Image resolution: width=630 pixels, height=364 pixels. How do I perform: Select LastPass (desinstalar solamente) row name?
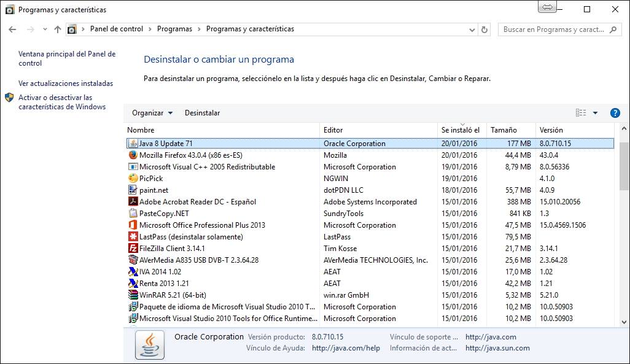click(x=191, y=237)
